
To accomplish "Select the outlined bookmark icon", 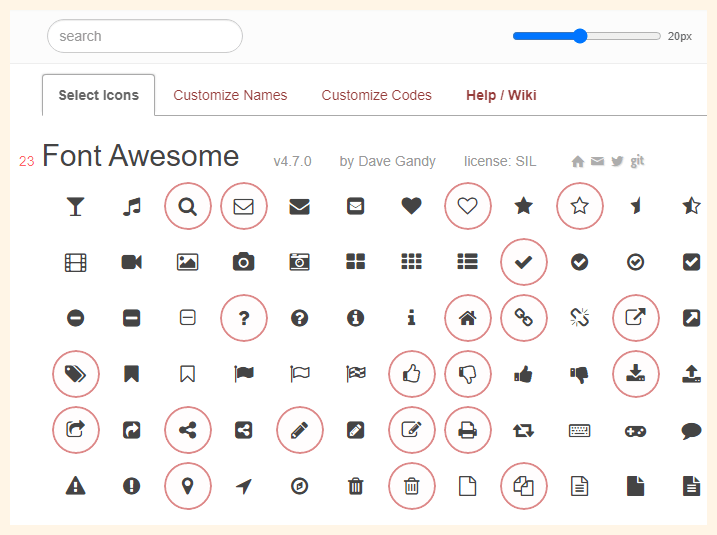I will point(187,374).
